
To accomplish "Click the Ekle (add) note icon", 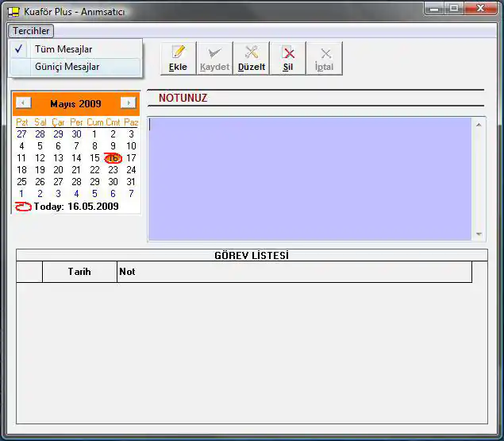I will pyautogui.click(x=178, y=53).
